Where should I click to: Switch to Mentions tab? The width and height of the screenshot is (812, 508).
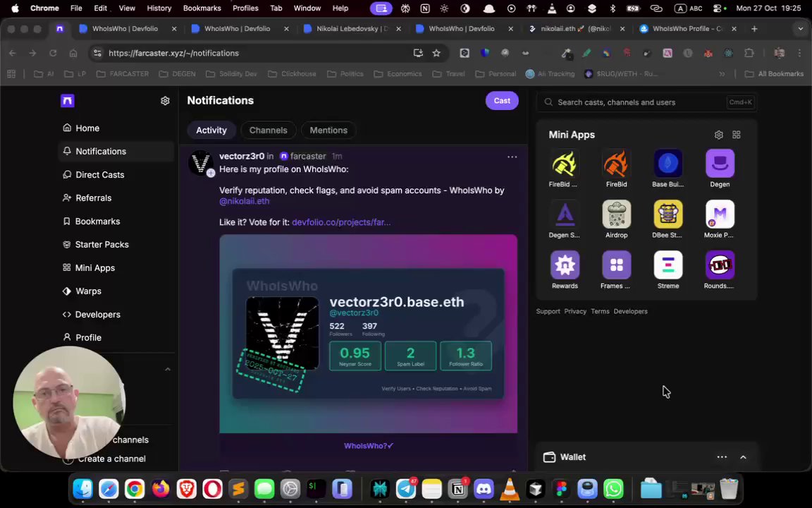(328, 130)
